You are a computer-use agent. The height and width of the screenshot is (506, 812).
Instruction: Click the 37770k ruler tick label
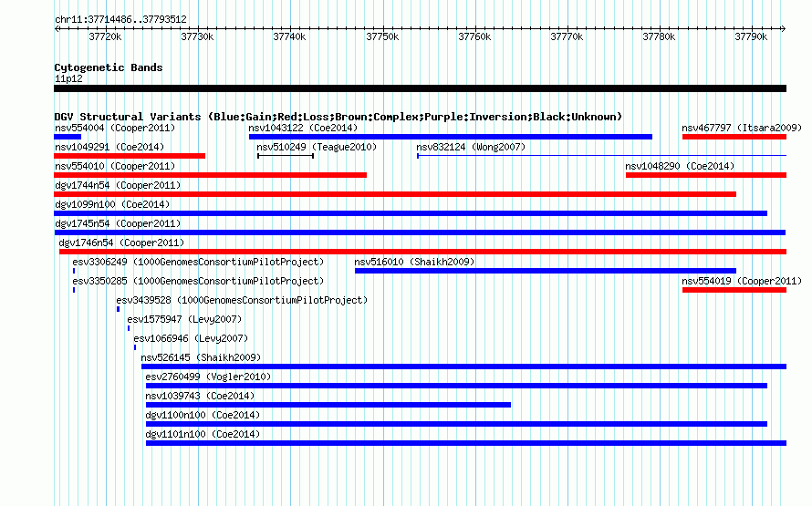(x=567, y=36)
